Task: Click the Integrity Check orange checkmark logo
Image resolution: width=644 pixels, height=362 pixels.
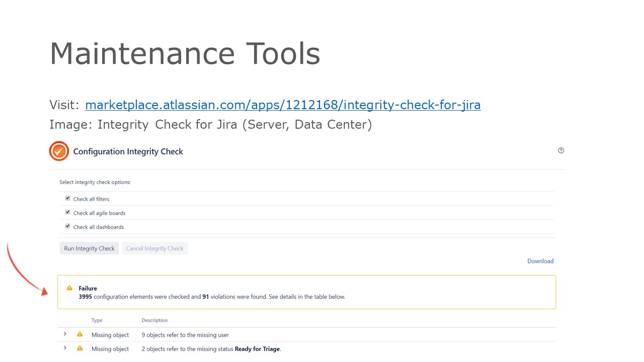Action: pyautogui.click(x=59, y=151)
